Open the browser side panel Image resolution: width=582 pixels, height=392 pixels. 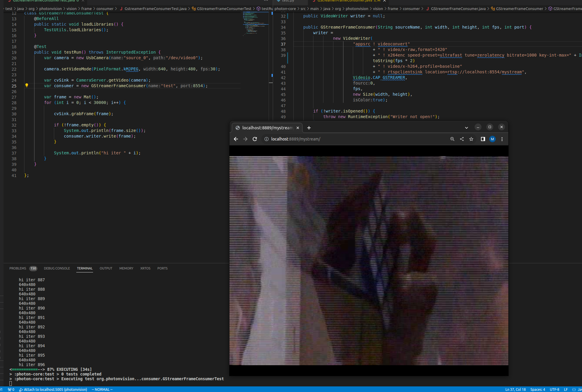(483, 139)
